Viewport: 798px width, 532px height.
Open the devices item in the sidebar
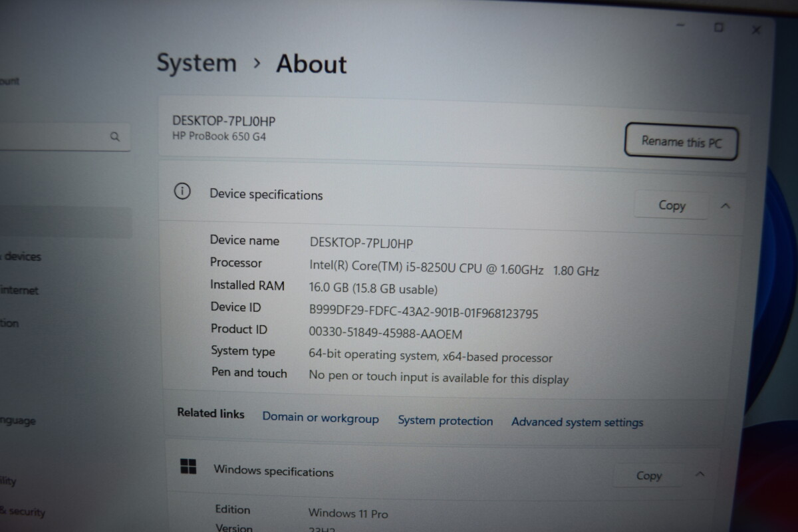(x=21, y=256)
